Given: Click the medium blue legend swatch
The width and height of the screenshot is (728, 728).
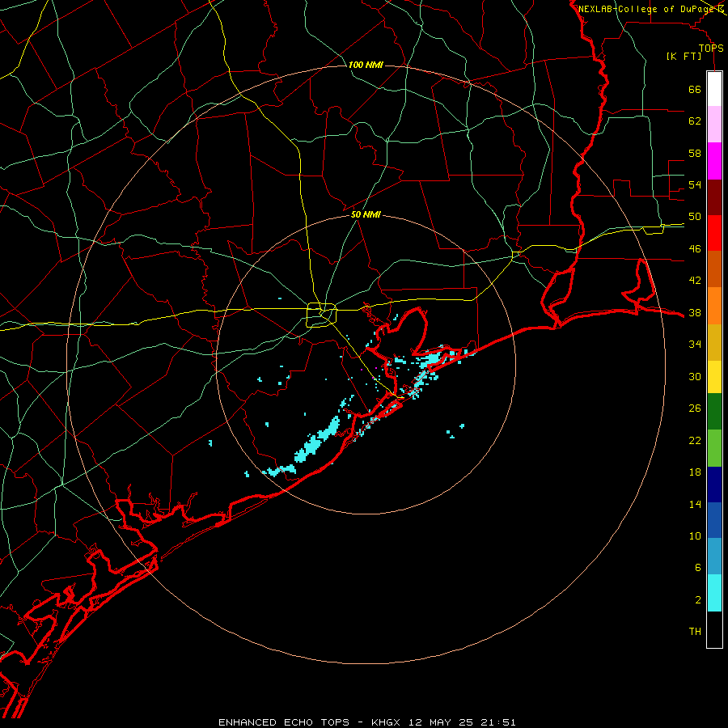Looking at the screenshot, I should 714,520.
